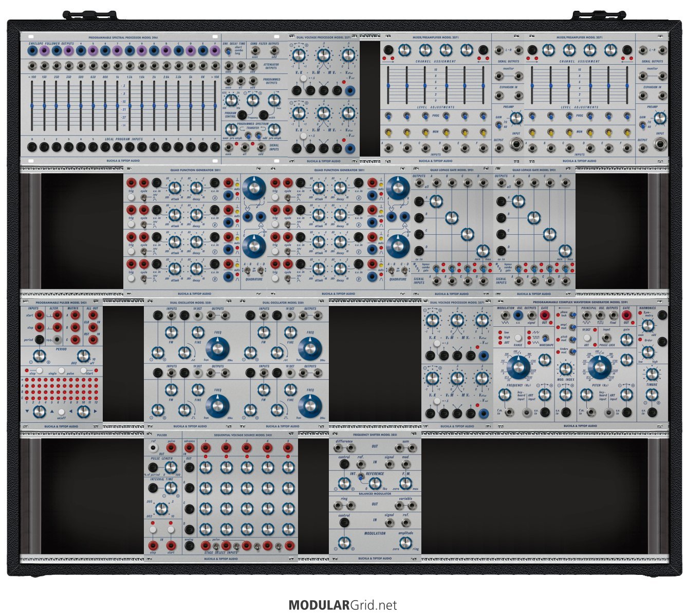Click stage 5 pulse jack on Sequential Voltage Source
This screenshot has width=686, height=616.
(288, 447)
